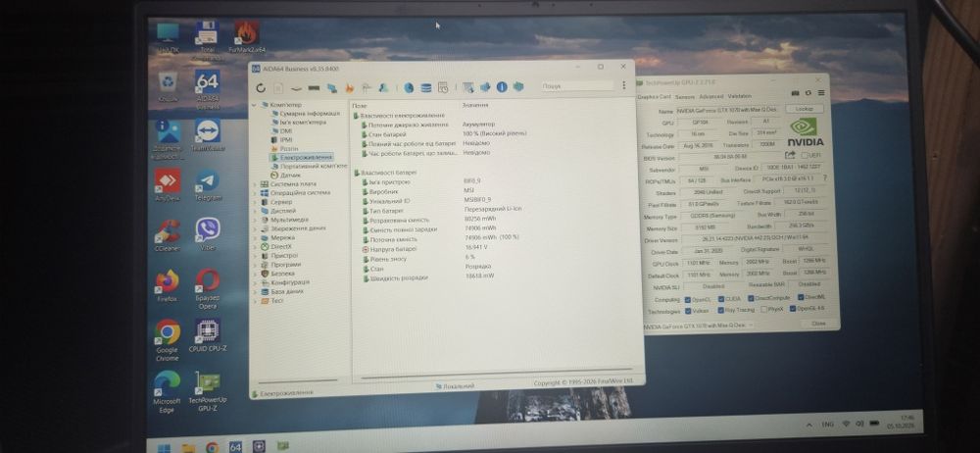This screenshot has width=980, height=453.
Task: Open FurMark2 x64 desktop icon
Action: (247, 37)
